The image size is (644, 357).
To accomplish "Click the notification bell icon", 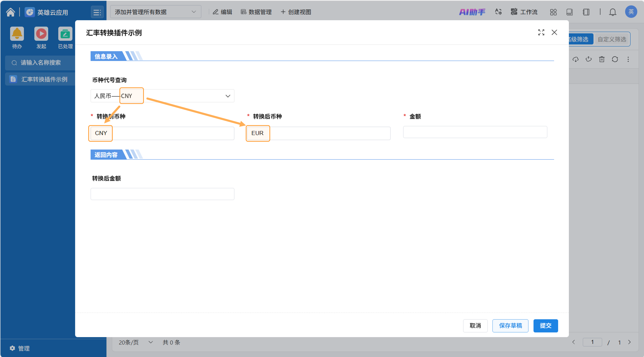I will (613, 12).
